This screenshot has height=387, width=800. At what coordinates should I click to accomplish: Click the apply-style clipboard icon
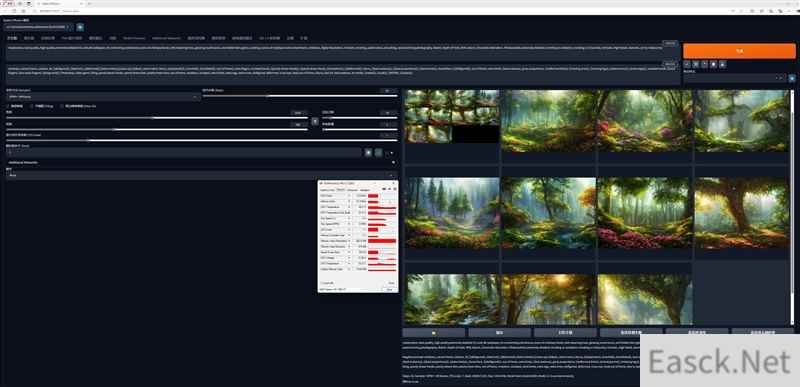(x=713, y=64)
